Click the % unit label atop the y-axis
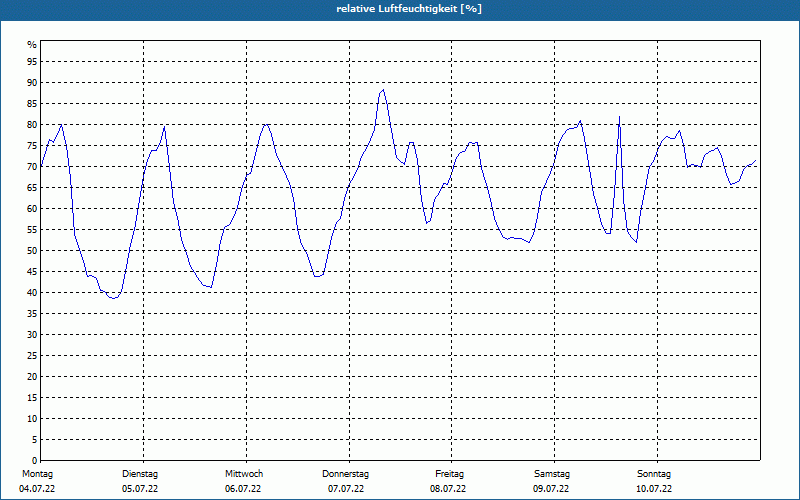This screenshot has width=800, height=500. [32, 45]
